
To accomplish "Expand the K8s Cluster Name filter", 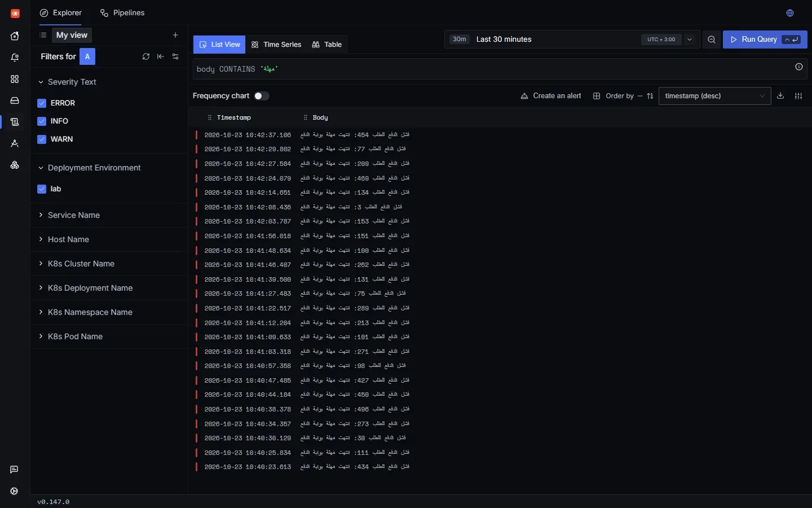I will pos(109,264).
